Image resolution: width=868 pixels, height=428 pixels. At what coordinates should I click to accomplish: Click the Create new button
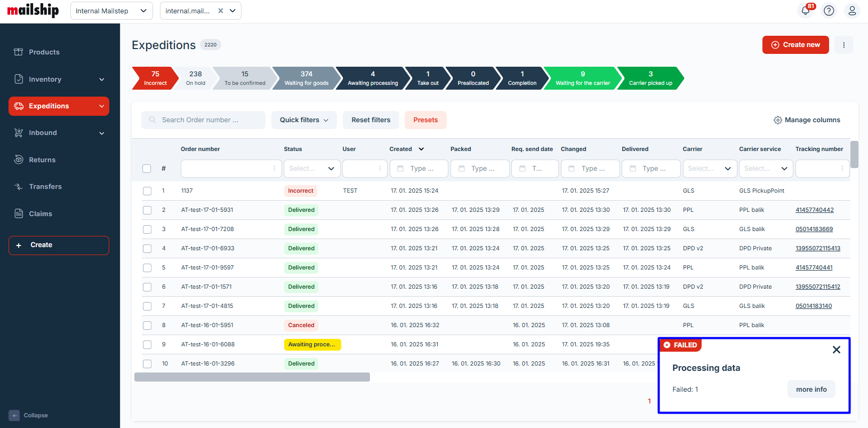point(795,45)
